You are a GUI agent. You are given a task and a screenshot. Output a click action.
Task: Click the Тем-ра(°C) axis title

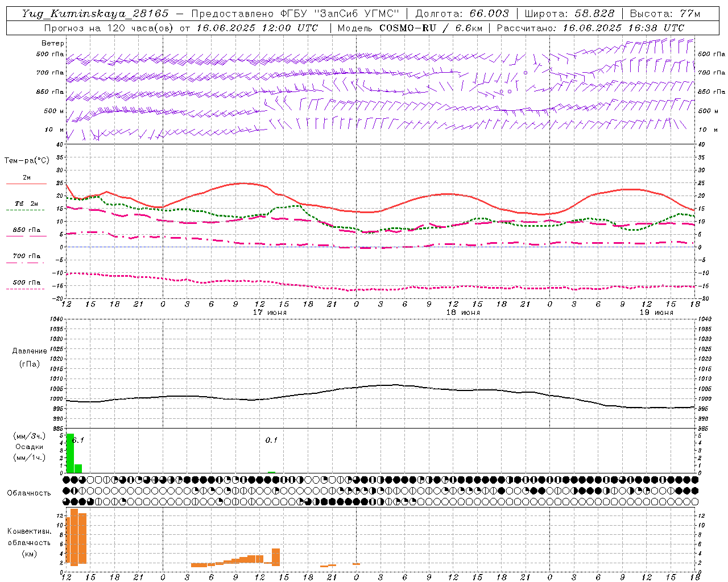[x=27, y=161]
